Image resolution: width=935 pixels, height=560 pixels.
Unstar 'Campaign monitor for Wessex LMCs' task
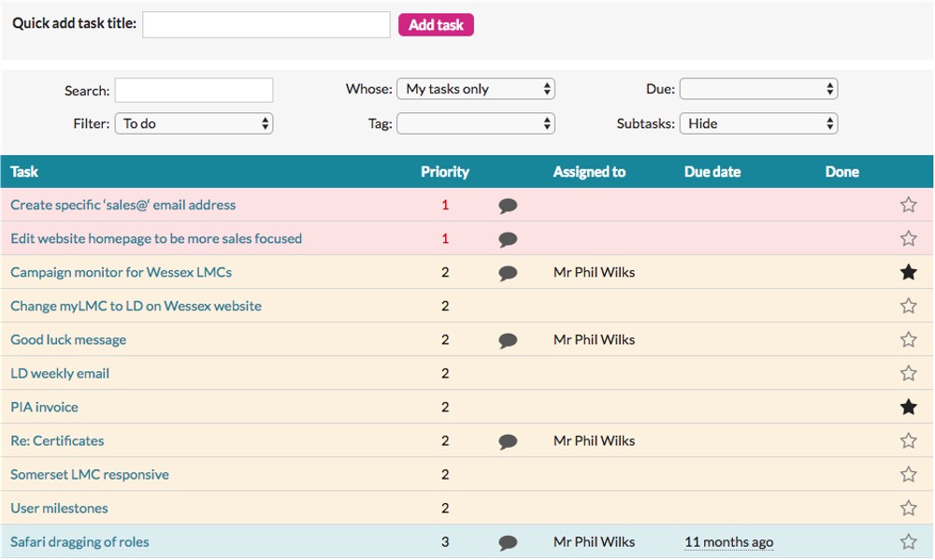(908, 272)
